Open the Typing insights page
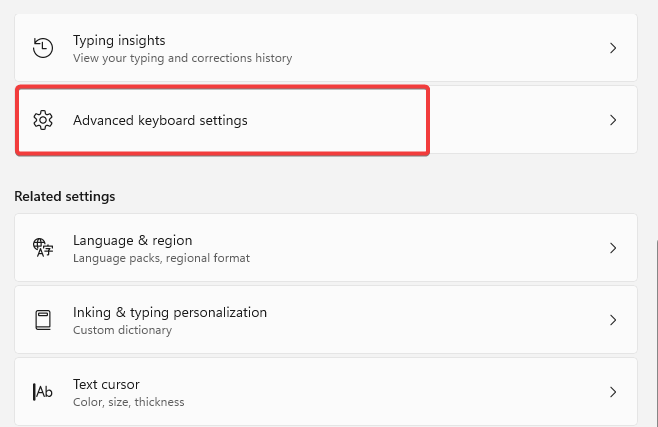 pyautogui.click(x=119, y=41)
